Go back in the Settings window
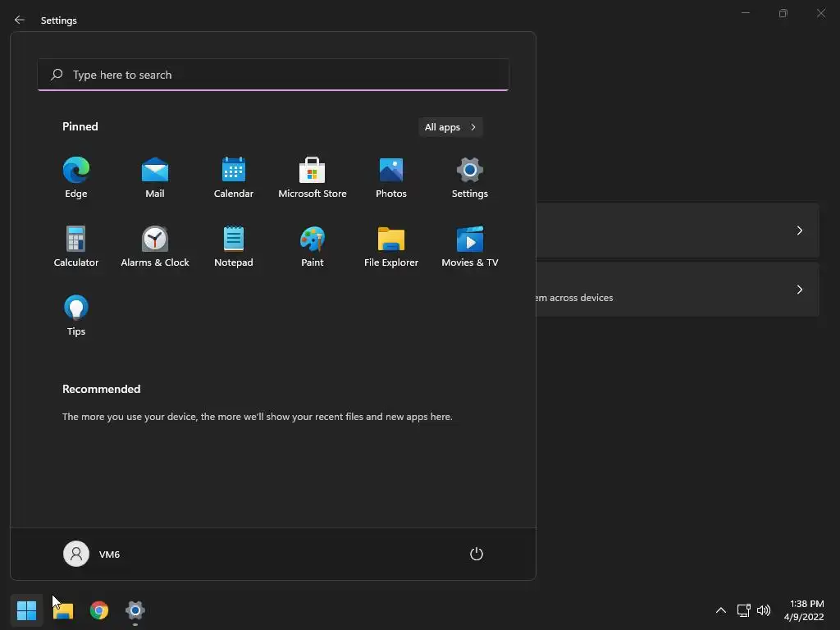This screenshot has height=630, width=840. [20, 20]
